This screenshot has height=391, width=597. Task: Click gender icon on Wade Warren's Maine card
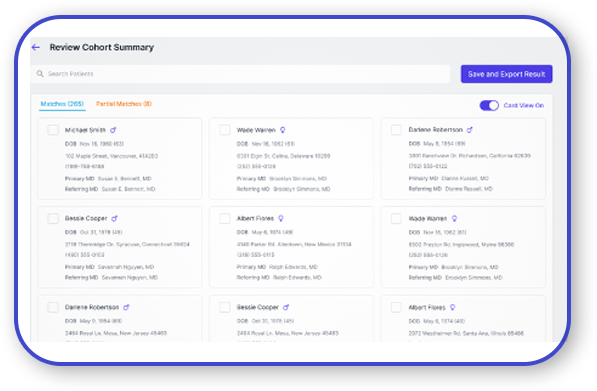tap(454, 219)
